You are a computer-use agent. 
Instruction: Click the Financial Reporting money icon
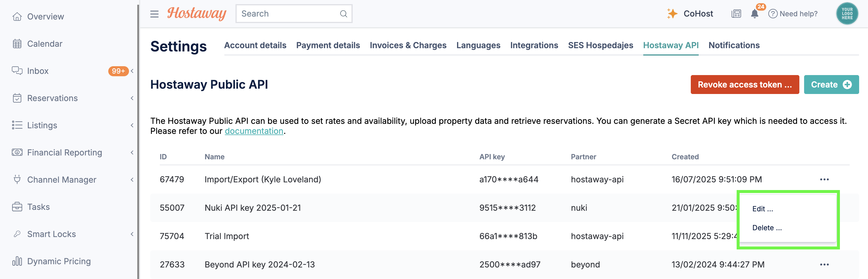[17, 153]
